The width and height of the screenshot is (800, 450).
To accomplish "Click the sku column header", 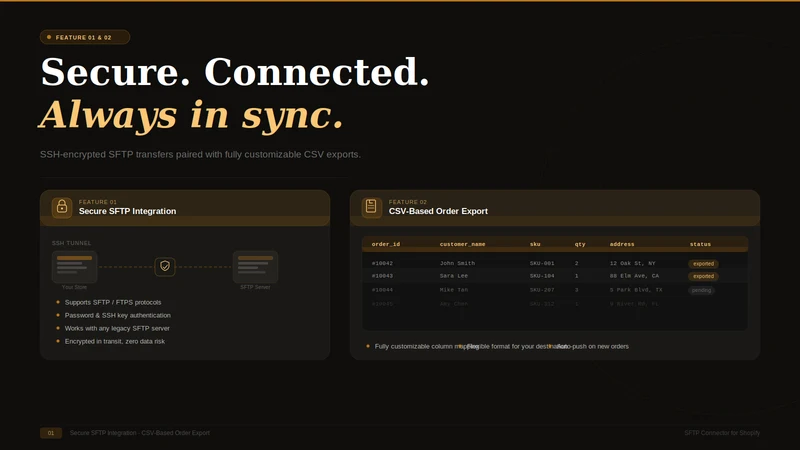I will [535, 244].
